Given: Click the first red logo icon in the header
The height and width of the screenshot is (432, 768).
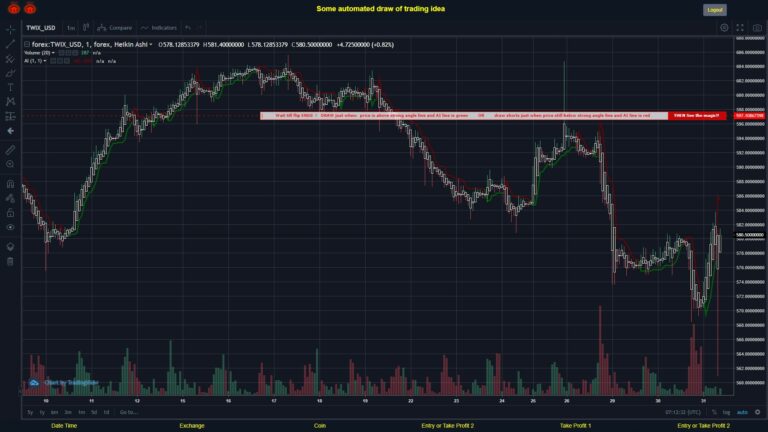Looking at the screenshot, I should click(x=14, y=8).
